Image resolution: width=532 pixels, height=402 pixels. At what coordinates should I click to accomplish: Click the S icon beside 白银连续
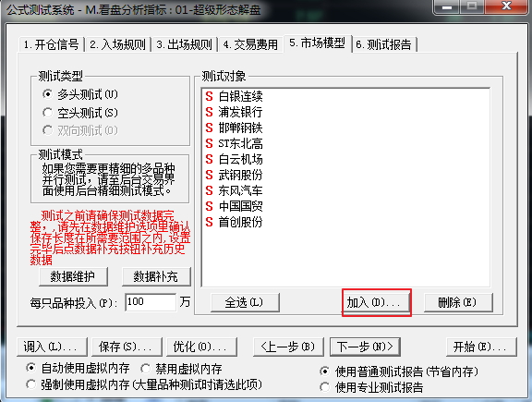coord(209,96)
